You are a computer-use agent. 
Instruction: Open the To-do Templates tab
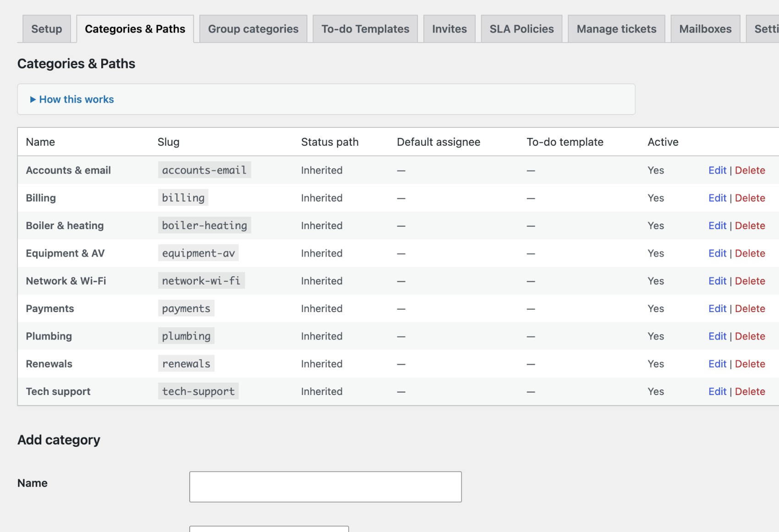pyautogui.click(x=365, y=29)
